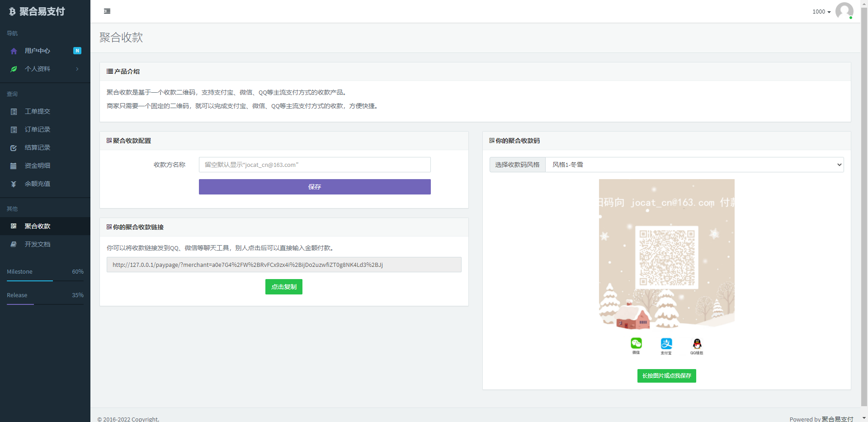
Task: Open 工单提交 menu item
Action: 38,111
